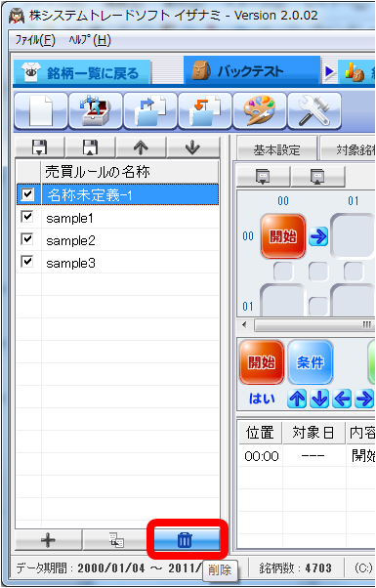Open the ヘルプ(H) menu
Image resolution: width=376 pixels, height=588 pixels.
coord(90,40)
